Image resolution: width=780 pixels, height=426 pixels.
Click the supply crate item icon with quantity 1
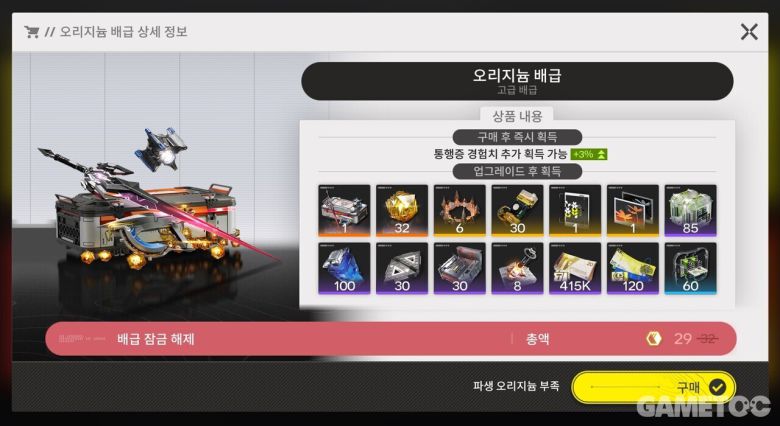point(344,211)
